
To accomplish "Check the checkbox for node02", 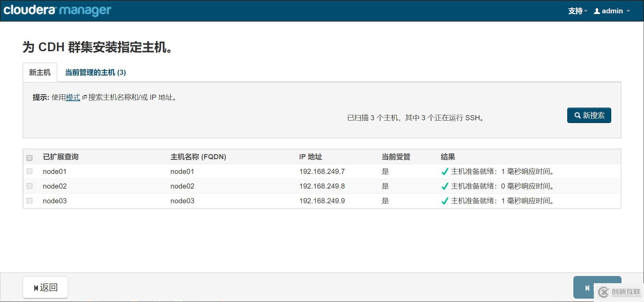I will pos(29,186).
